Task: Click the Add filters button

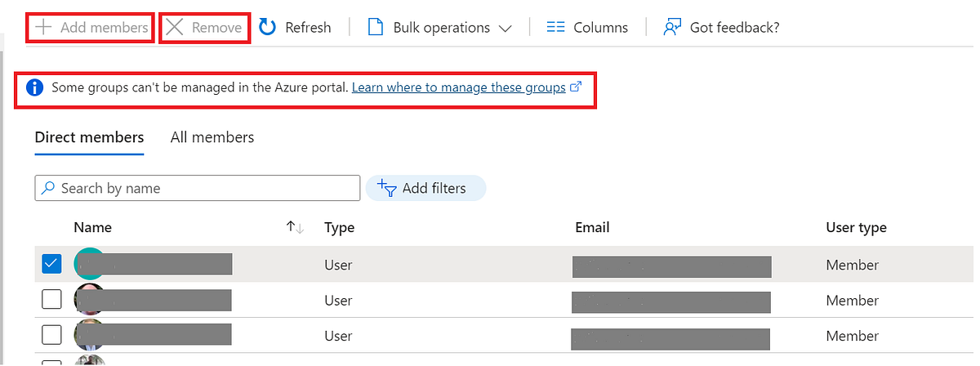Action: tap(425, 189)
